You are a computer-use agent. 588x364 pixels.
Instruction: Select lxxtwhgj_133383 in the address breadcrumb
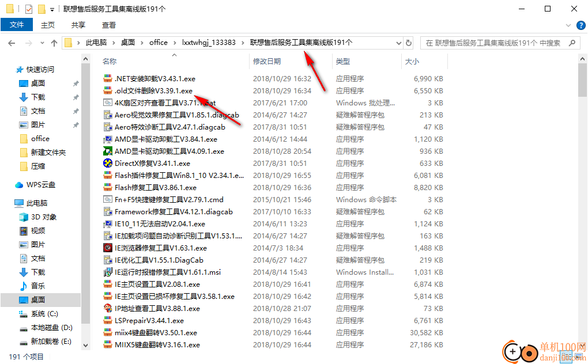click(209, 43)
